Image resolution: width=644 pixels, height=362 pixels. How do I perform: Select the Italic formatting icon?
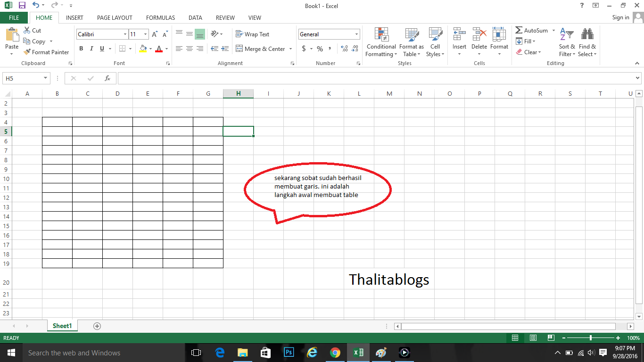(91, 49)
